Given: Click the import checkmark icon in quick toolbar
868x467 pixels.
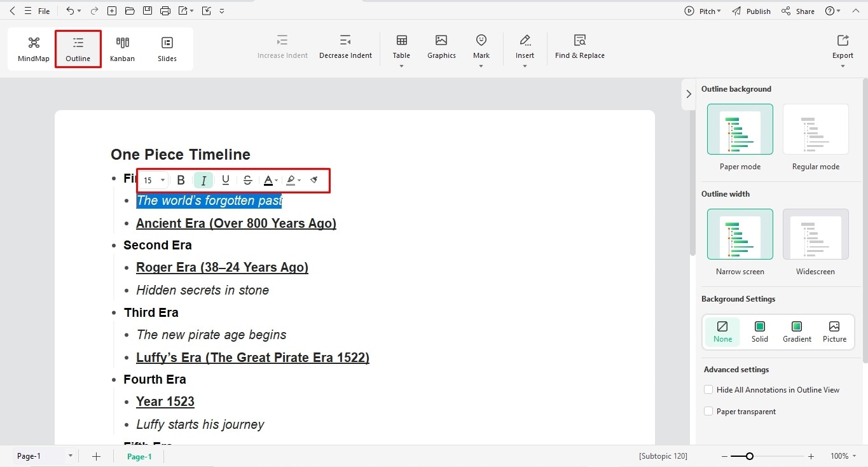Looking at the screenshot, I should pyautogui.click(x=206, y=11).
